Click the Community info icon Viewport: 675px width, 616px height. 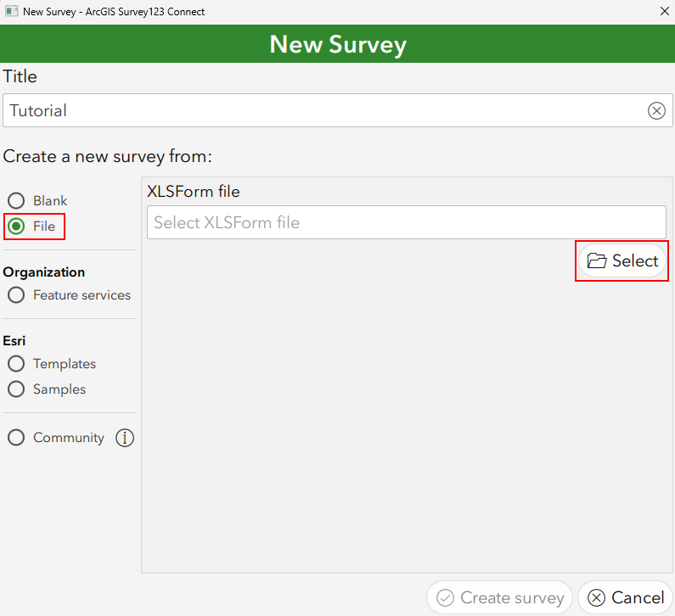coord(125,438)
